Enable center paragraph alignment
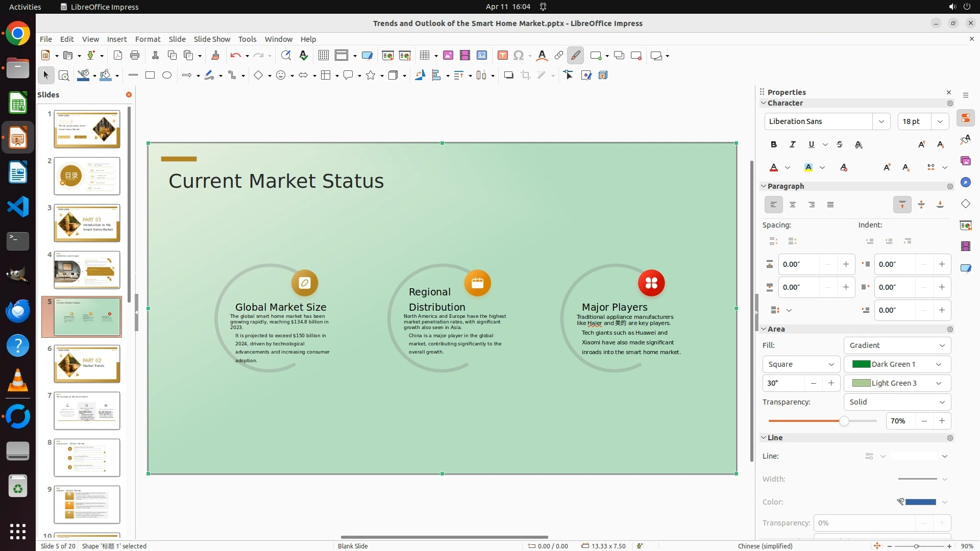This screenshot has height=551, width=980. (x=793, y=205)
